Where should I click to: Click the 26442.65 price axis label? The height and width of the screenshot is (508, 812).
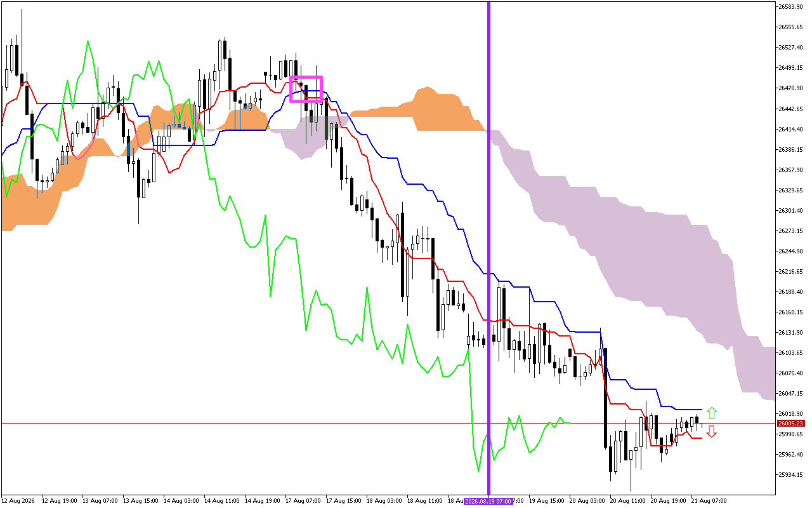coord(790,109)
